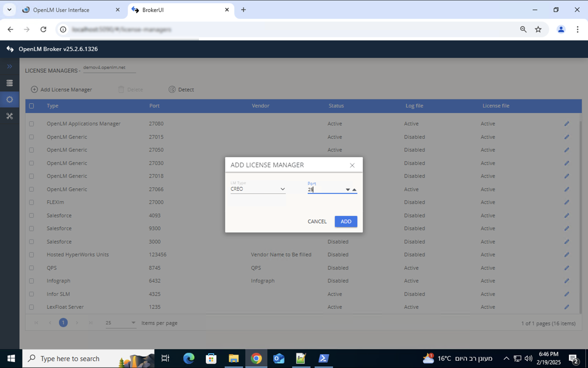This screenshot has height=368, width=588.
Task: Open the items per page dropdown
Action: pos(132,323)
